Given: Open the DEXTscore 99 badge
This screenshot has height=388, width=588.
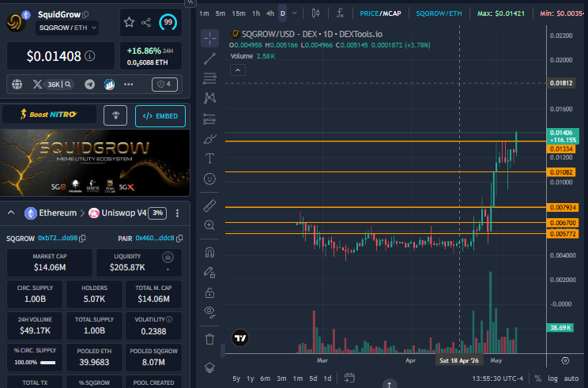Looking at the screenshot, I should [x=168, y=22].
